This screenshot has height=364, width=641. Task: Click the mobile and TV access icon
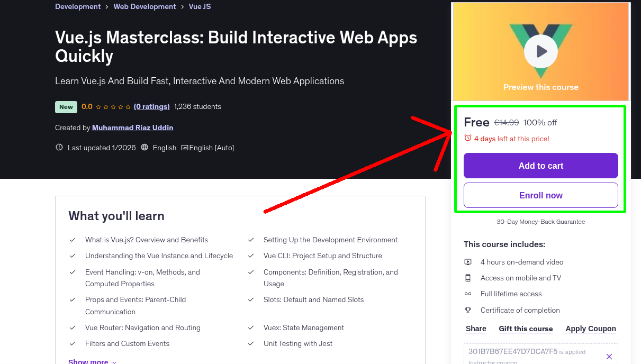(x=468, y=277)
